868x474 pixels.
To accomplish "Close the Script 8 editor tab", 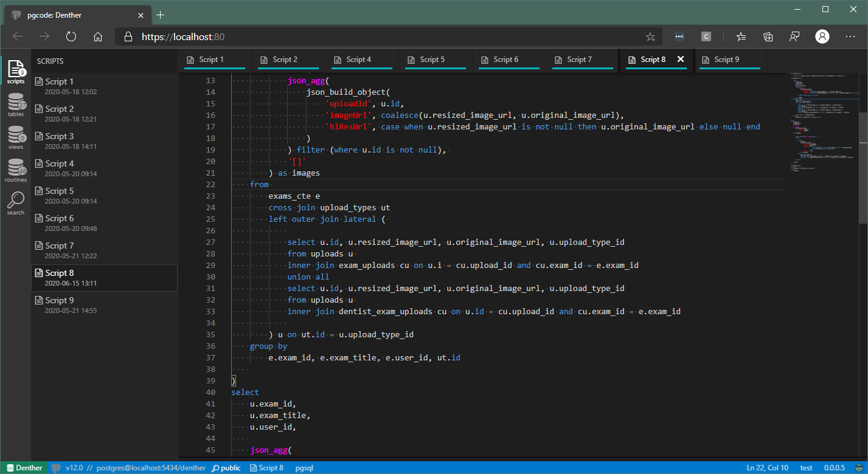I will click(681, 59).
